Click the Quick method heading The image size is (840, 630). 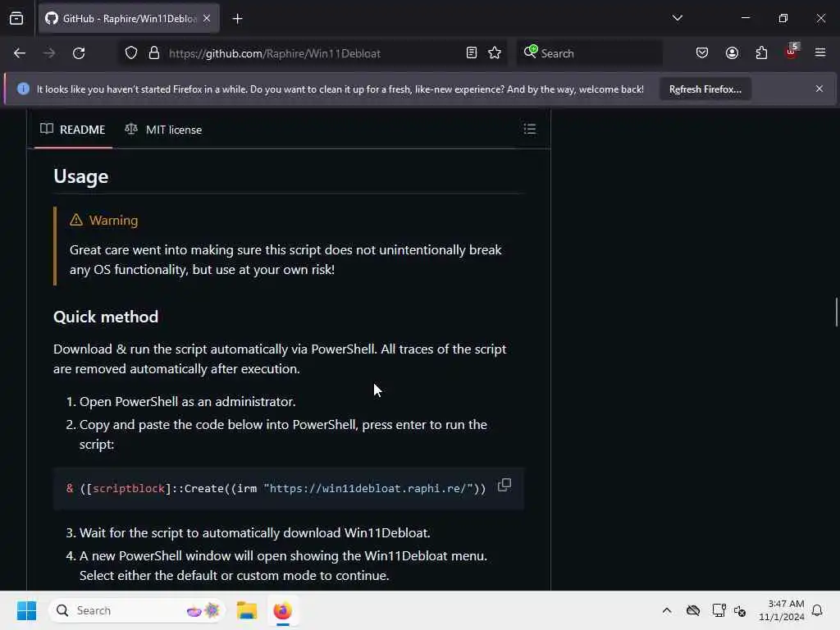click(x=106, y=317)
